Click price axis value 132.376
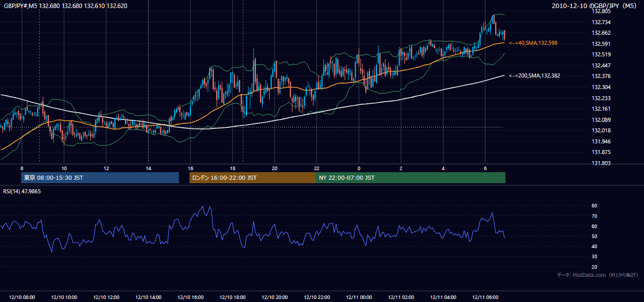The height and width of the screenshot is (302, 644). click(601, 77)
